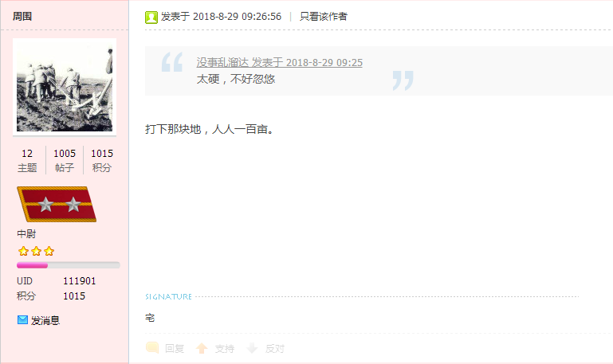This screenshot has width=613, height=364.
Task: Click the red lieutenant rank badge
Action: click(x=57, y=204)
